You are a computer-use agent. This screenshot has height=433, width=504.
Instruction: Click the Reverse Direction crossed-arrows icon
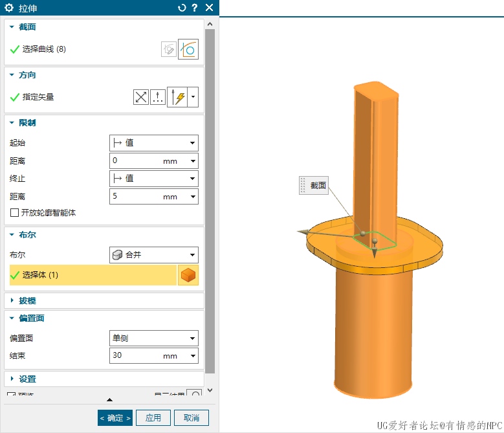coord(141,97)
